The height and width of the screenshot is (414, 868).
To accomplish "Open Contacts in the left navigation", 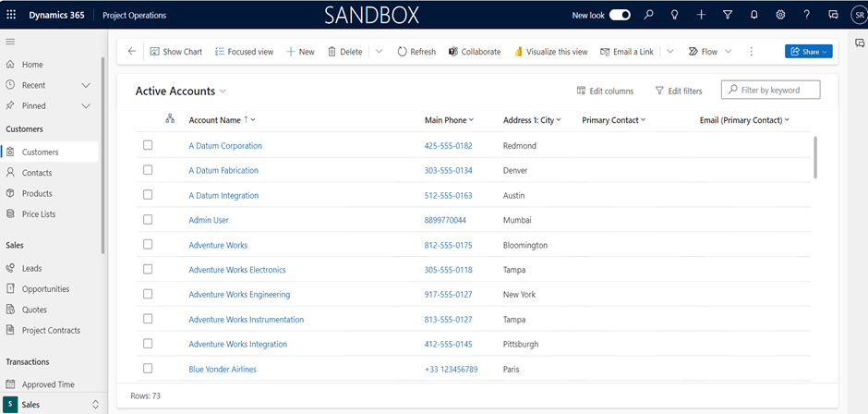I will 37,173.
